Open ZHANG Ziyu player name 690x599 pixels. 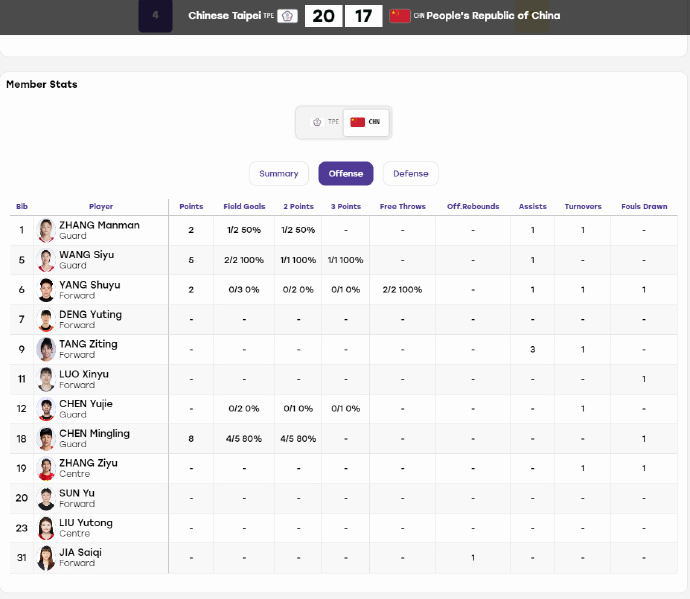pos(88,463)
